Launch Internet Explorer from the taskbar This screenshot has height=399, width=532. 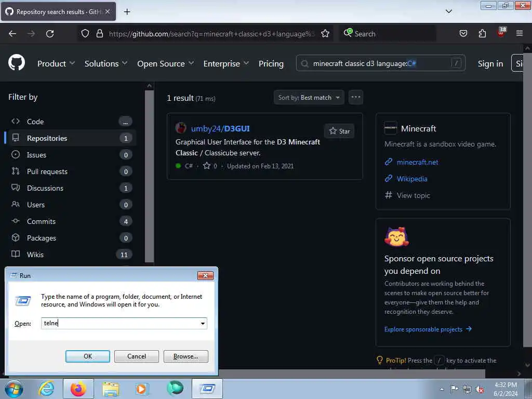(46, 389)
